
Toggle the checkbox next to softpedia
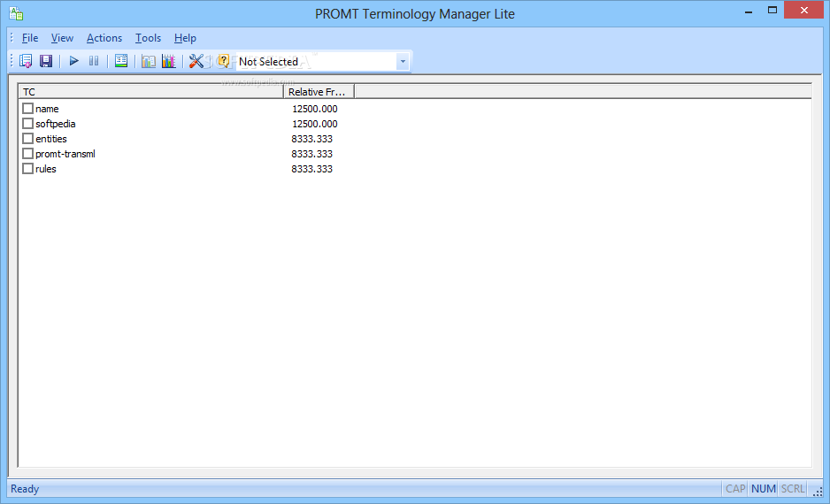click(28, 123)
